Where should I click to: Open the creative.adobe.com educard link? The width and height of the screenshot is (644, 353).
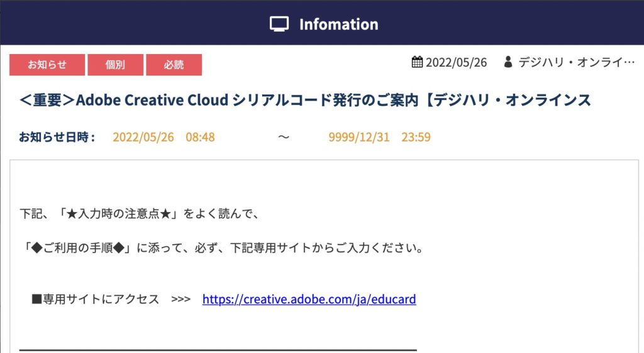pos(309,300)
